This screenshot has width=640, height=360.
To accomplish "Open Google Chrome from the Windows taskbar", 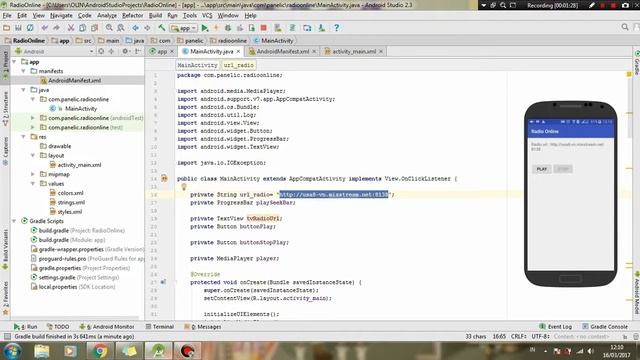I will click(x=100, y=351).
